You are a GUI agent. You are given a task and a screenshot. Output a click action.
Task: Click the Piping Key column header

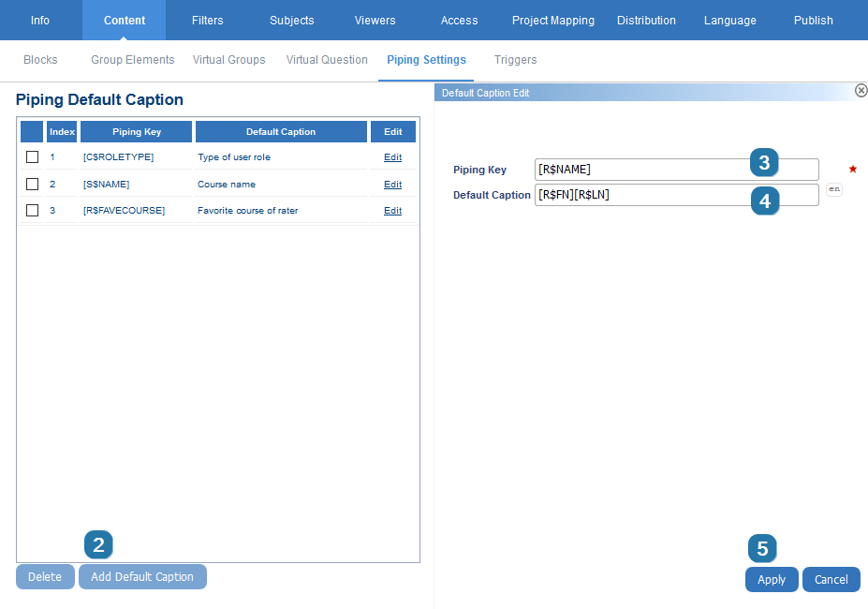click(136, 132)
